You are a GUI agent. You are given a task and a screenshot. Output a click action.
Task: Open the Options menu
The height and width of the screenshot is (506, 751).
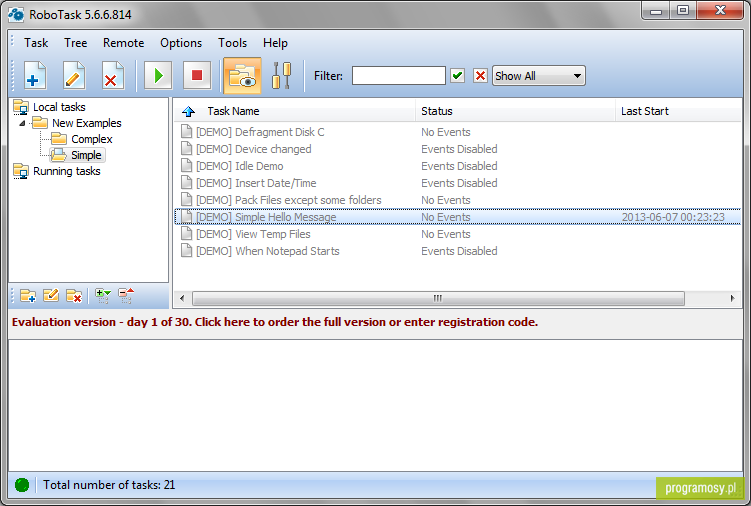[x=181, y=43]
